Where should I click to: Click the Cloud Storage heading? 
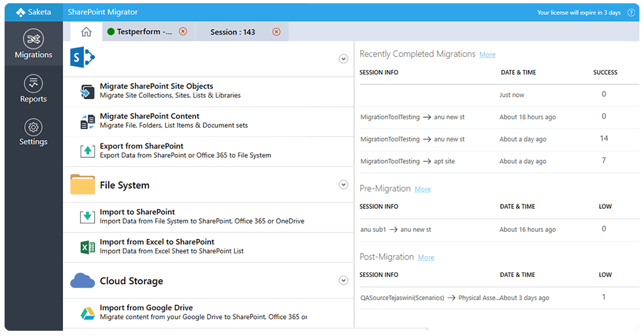131,281
